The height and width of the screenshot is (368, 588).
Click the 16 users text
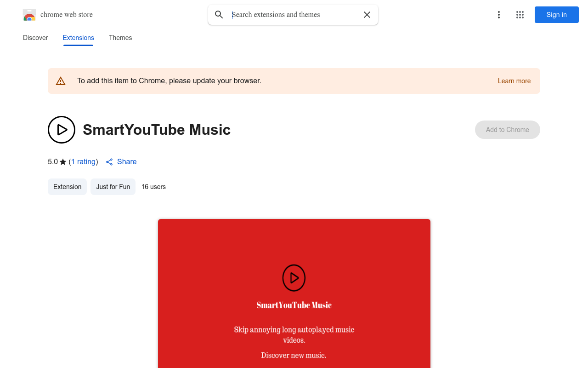tap(153, 187)
